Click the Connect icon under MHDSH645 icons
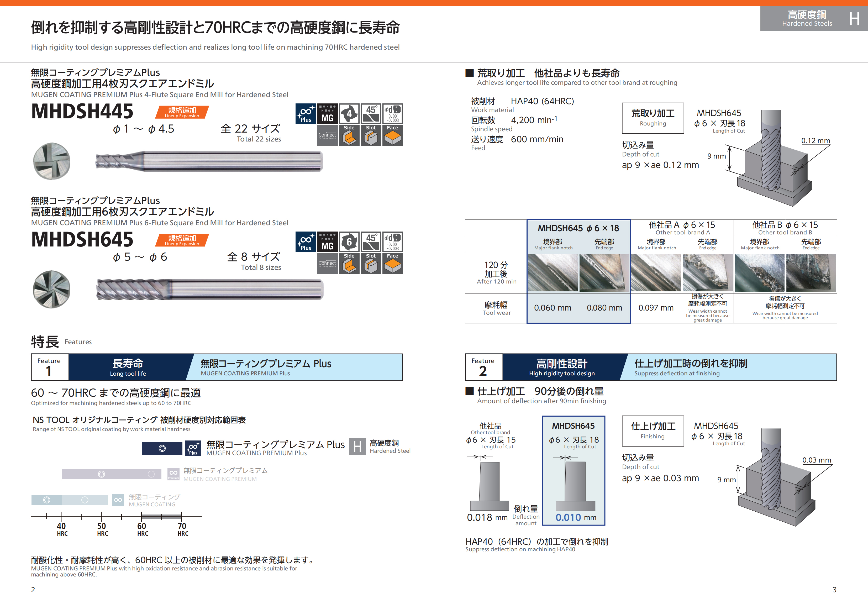Image resolution: width=868 pixels, height=614 pixels. click(327, 264)
